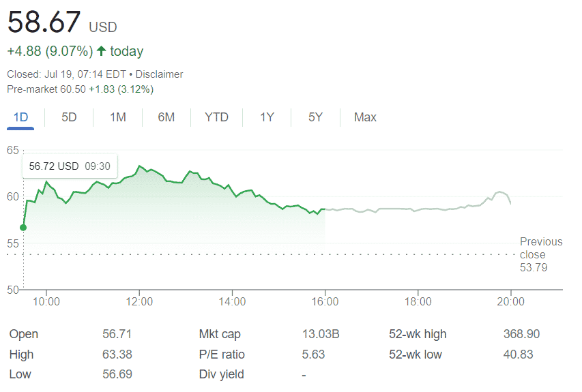
Task: Switch to the 1Y tab
Action: point(267,117)
